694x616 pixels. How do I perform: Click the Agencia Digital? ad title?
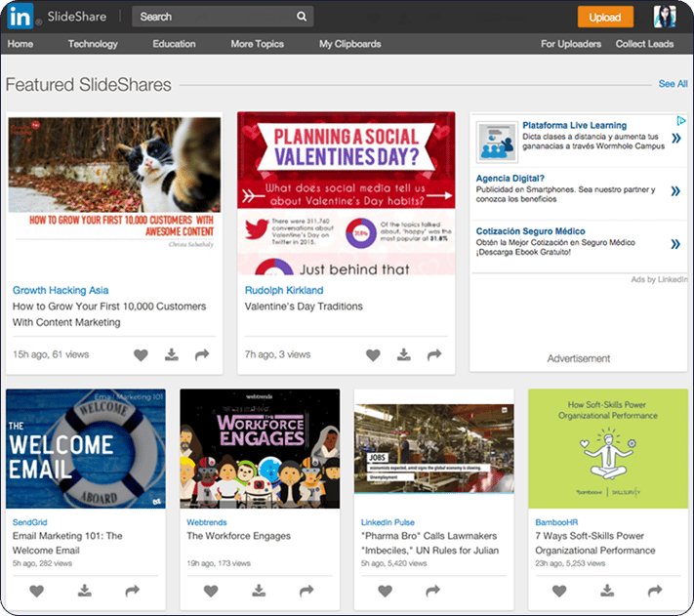click(x=510, y=179)
